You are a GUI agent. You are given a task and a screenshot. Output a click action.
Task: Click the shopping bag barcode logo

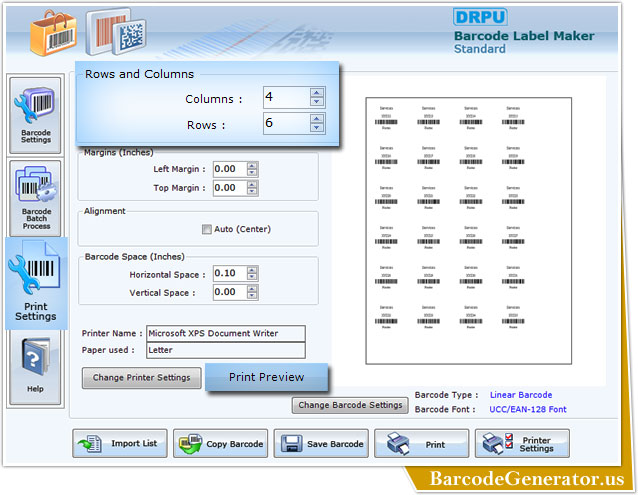(x=53, y=33)
